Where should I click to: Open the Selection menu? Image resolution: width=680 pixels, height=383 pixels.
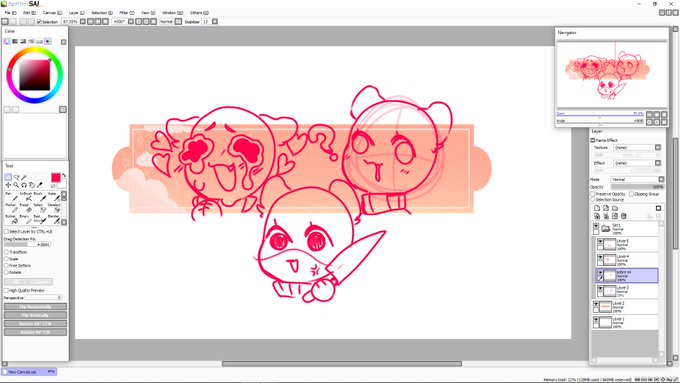pos(102,13)
